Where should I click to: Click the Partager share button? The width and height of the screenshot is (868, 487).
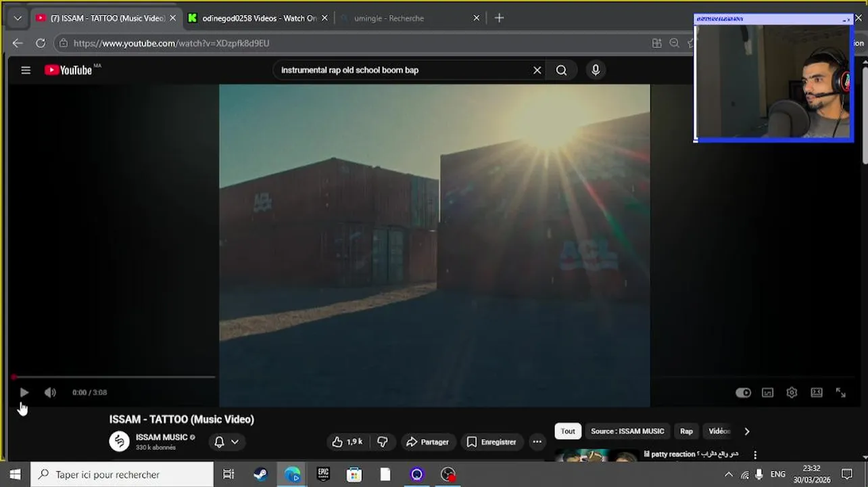click(x=427, y=442)
